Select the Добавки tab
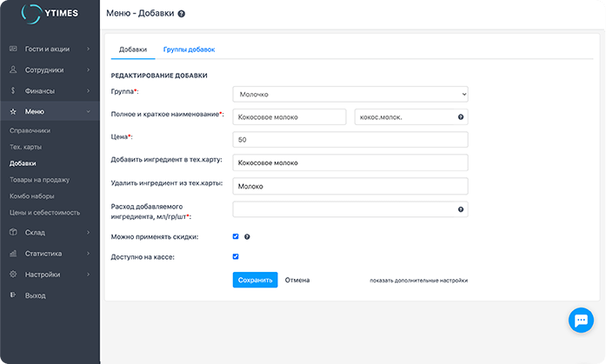The height and width of the screenshot is (364, 606). [133, 50]
